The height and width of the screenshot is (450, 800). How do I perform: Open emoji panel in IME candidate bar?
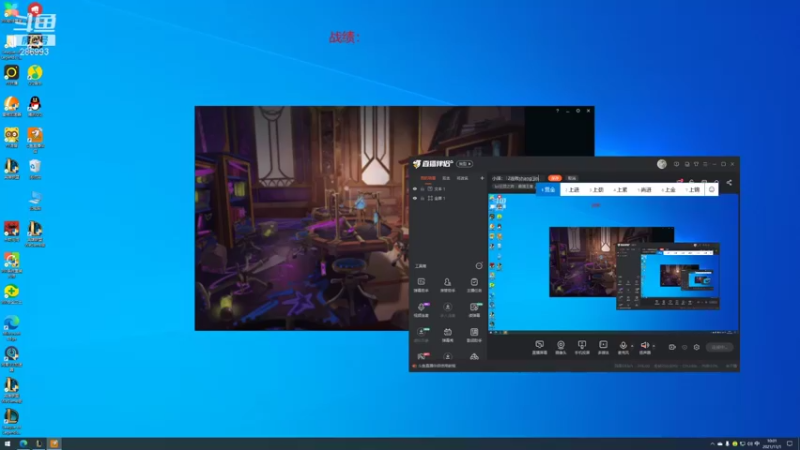(712, 189)
